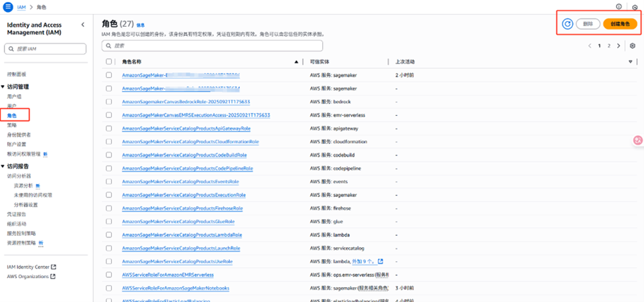
Task: Go to previous page of roles
Action: point(590,46)
